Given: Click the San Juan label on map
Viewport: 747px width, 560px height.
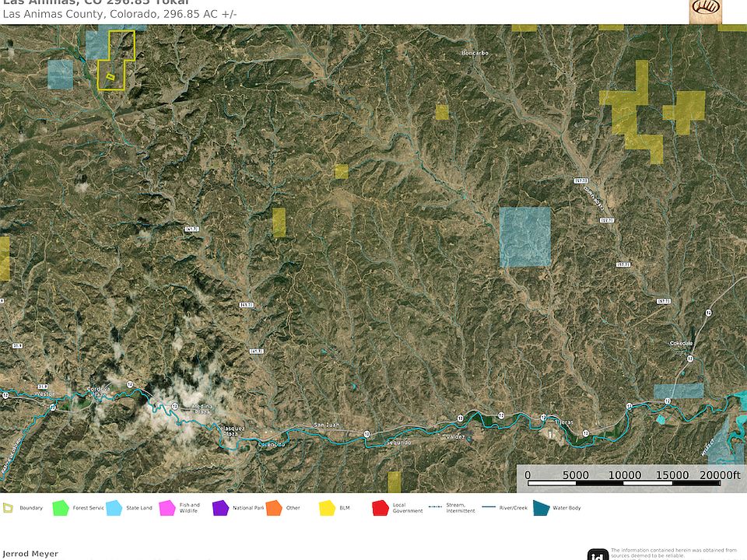Looking at the screenshot, I should (x=327, y=425).
